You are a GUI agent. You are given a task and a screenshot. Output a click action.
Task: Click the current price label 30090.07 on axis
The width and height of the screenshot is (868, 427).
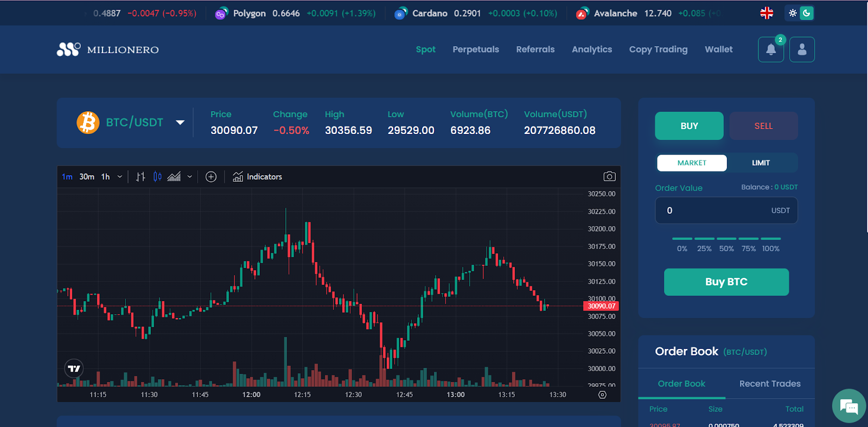(x=601, y=306)
